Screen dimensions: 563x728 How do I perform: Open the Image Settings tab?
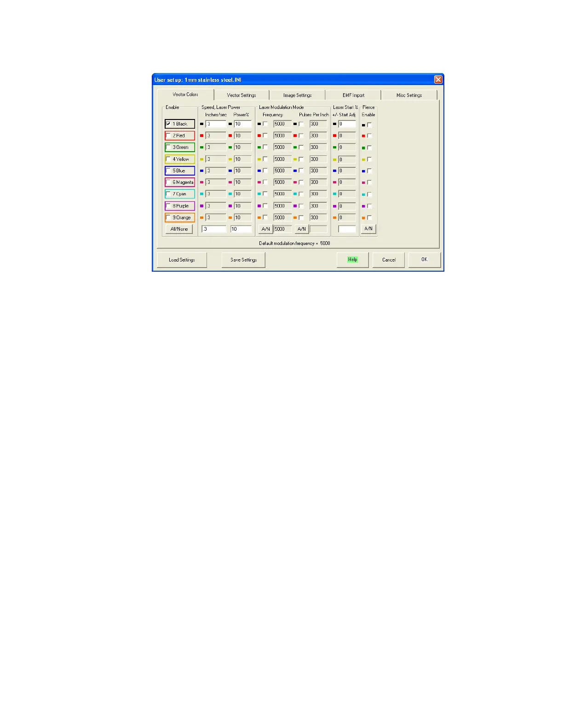[297, 95]
